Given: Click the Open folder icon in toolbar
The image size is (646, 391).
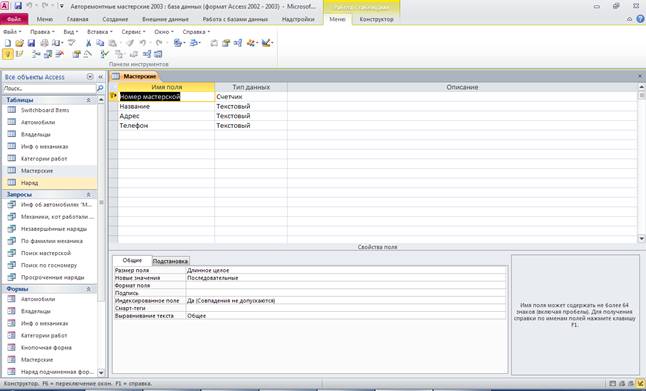Looking at the screenshot, I should click(19, 43).
